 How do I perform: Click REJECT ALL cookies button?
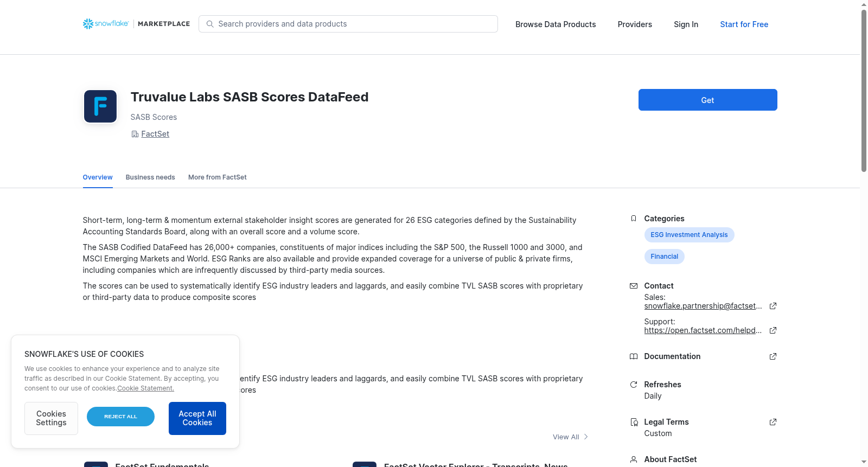(120, 417)
